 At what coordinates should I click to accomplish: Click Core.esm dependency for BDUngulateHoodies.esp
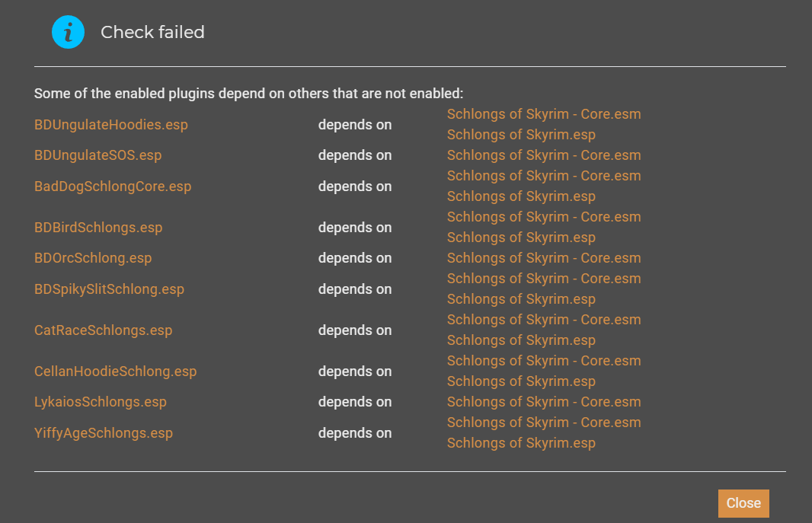(x=544, y=114)
